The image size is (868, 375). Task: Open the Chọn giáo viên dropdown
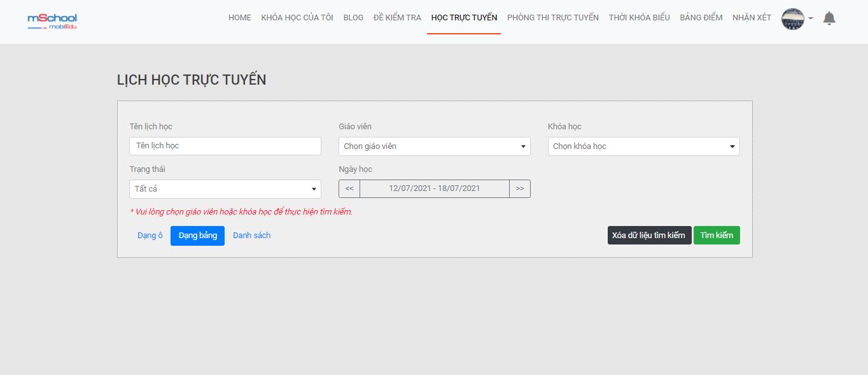(435, 146)
